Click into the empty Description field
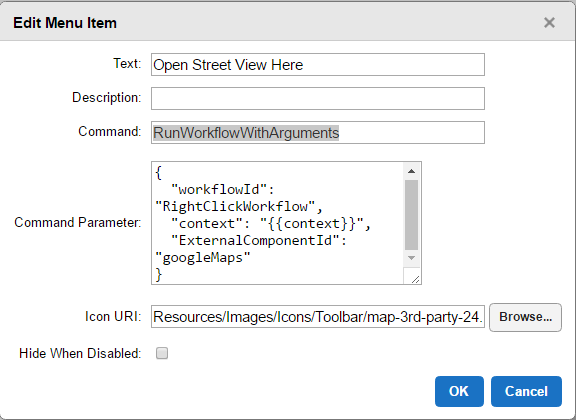Viewport: 576px width, 420px height. point(318,98)
